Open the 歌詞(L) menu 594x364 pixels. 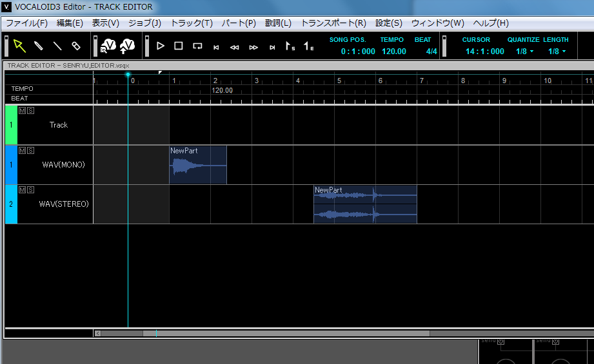[278, 23]
